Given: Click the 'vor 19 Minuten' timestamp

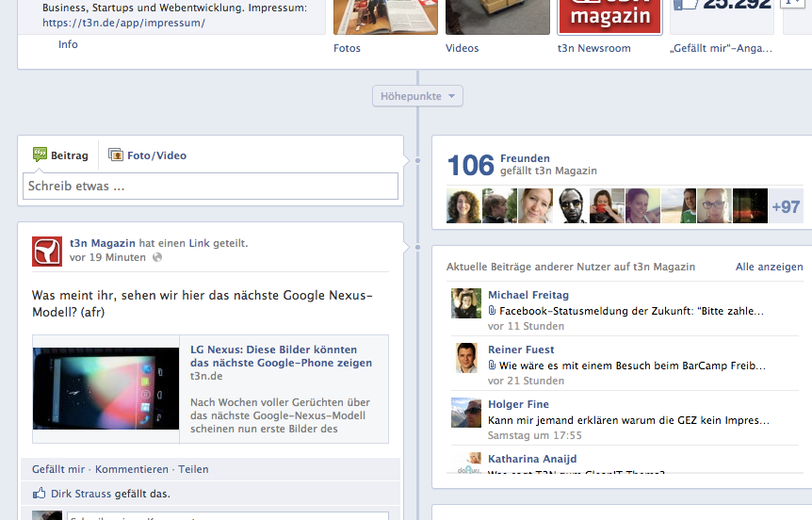Looking at the screenshot, I should [x=107, y=257].
